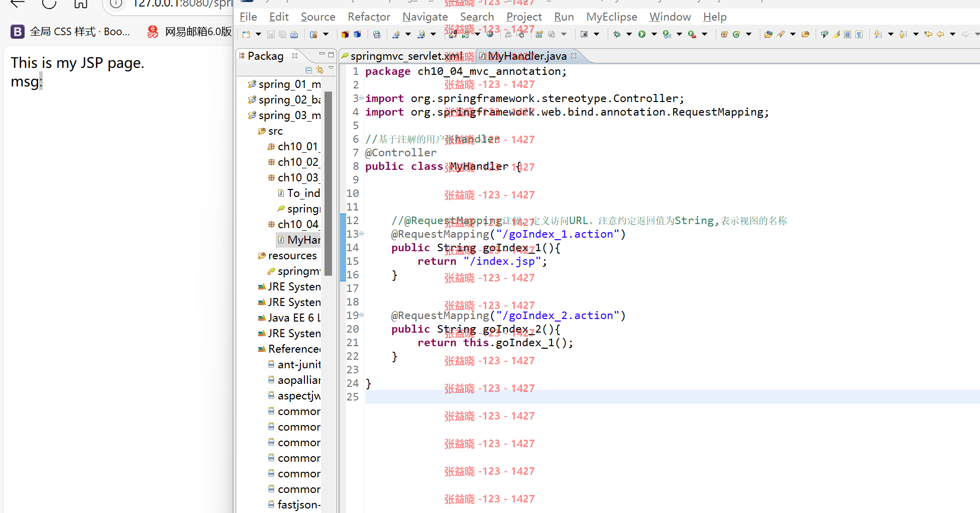Click the green Run button icon

pyautogui.click(x=641, y=34)
